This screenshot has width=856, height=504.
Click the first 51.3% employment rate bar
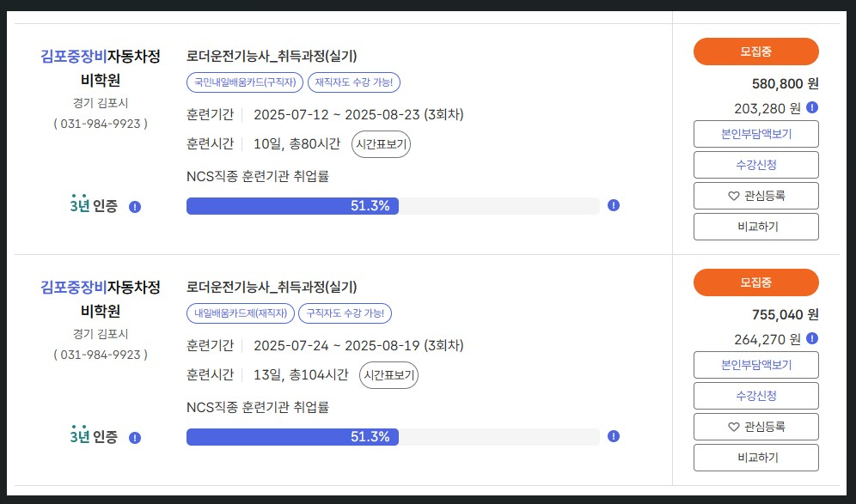coord(393,206)
